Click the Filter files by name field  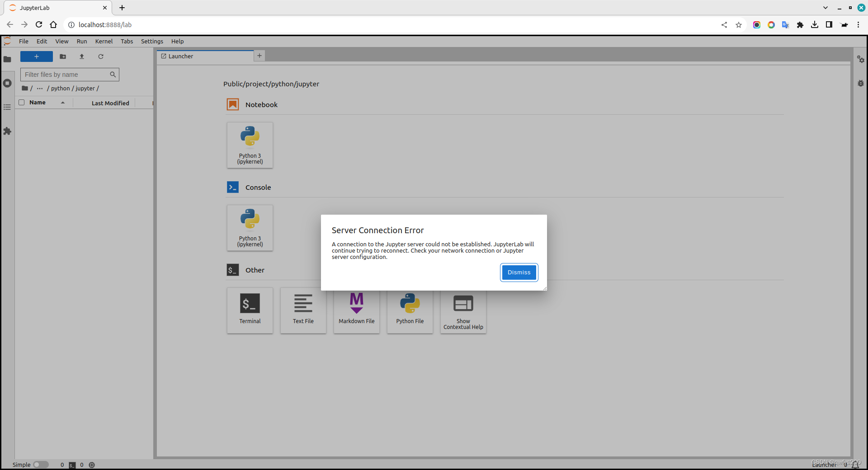click(70, 75)
